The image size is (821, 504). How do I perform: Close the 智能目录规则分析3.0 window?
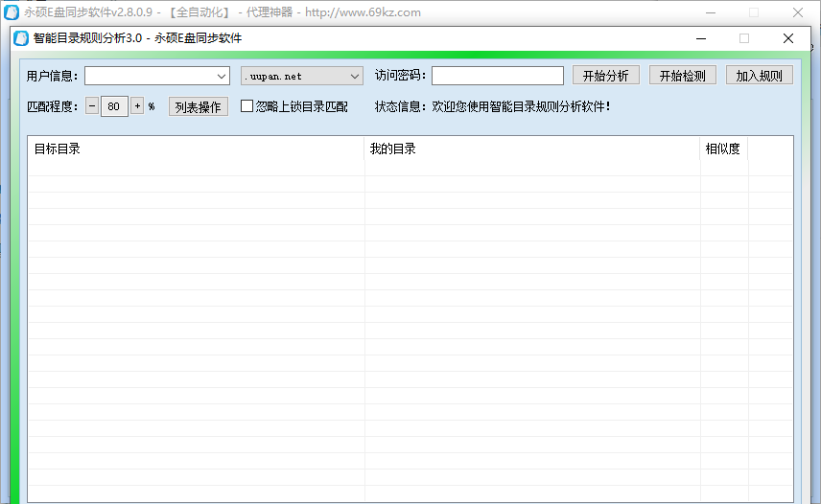click(x=787, y=38)
